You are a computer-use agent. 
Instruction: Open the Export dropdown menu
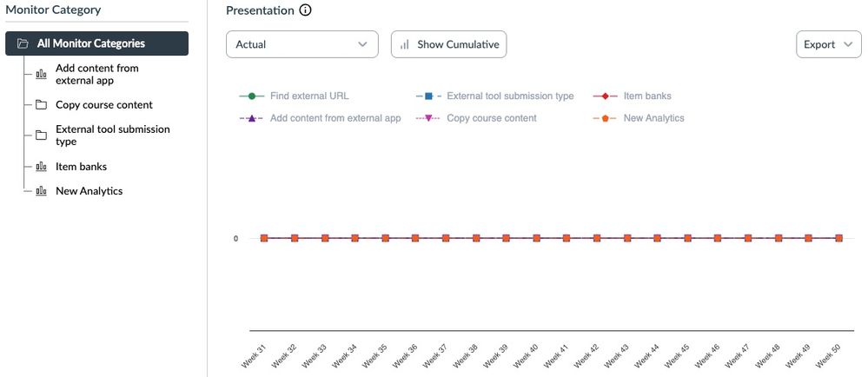tap(828, 44)
